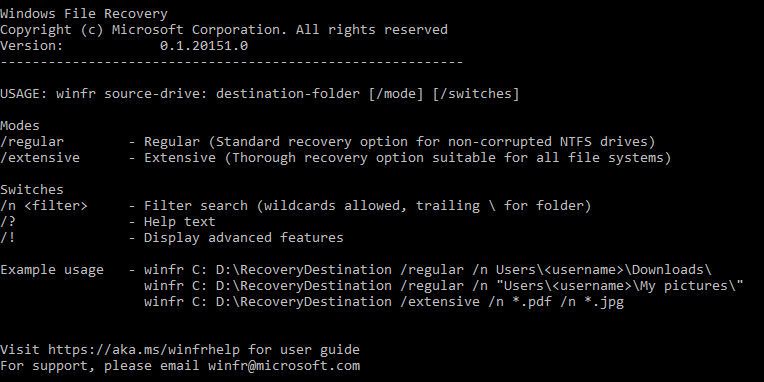Click the /! advanced features switch

coord(8,238)
